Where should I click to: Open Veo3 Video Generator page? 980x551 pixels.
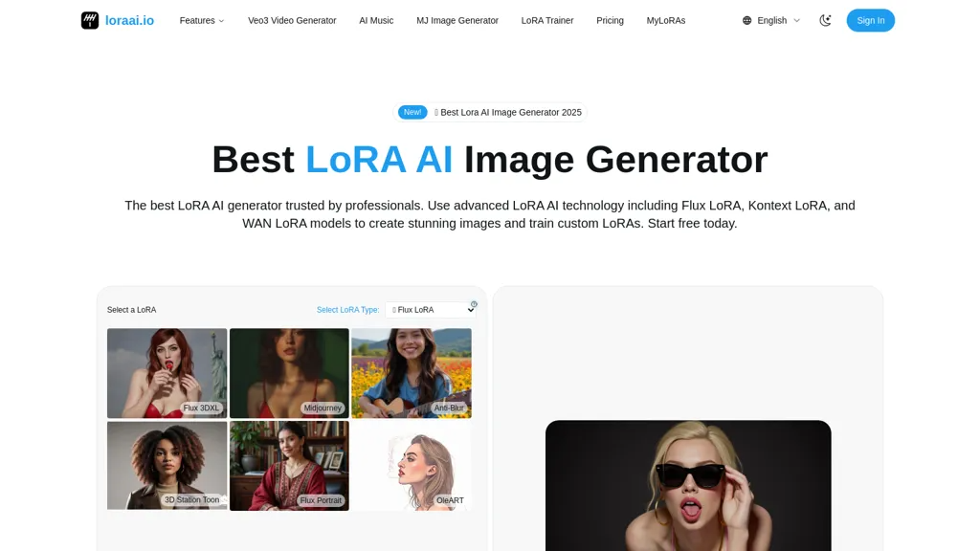[292, 21]
